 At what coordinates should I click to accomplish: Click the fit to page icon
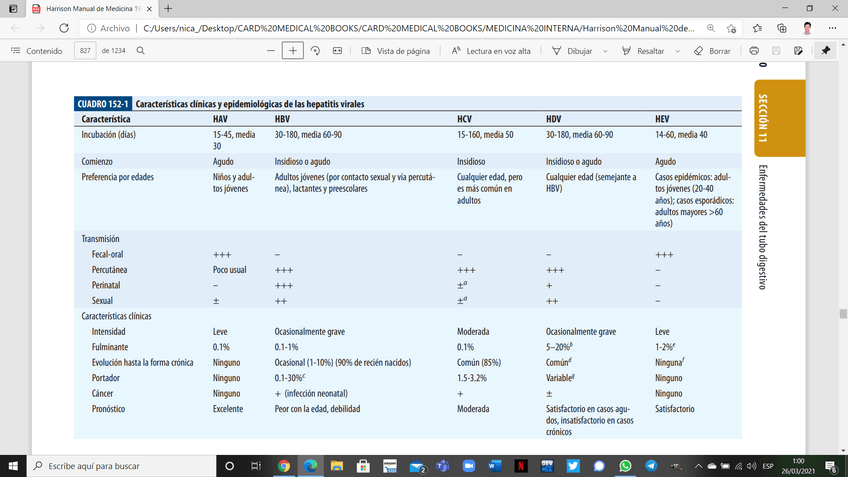click(x=338, y=50)
